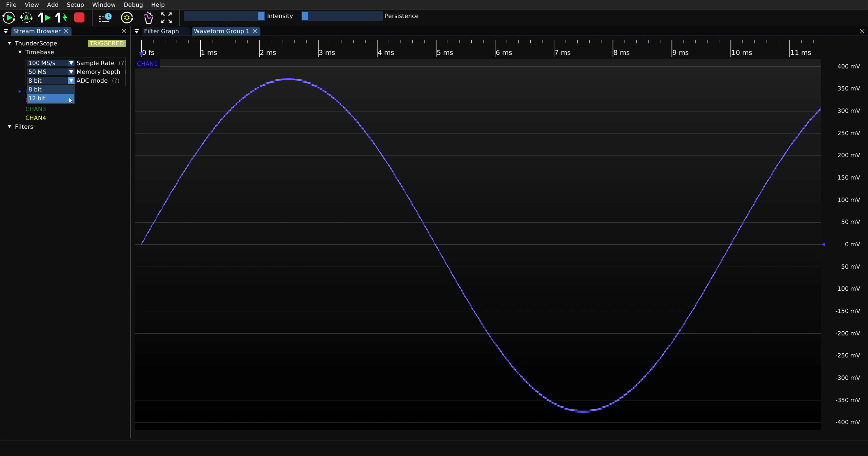Click the TRIGGERED status badge
868x456 pixels.
coord(107,43)
